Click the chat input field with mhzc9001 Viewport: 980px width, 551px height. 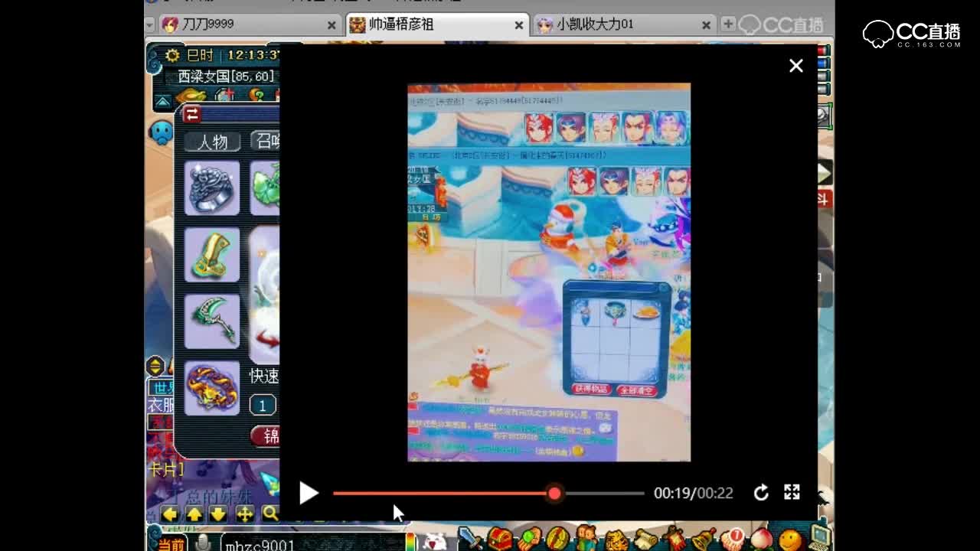tap(312, 544)
